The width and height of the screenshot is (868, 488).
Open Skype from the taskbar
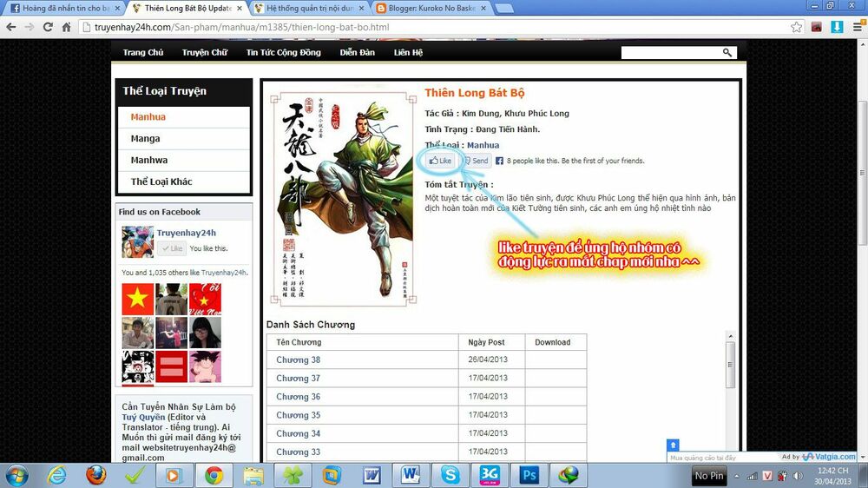tap(450, 475)
